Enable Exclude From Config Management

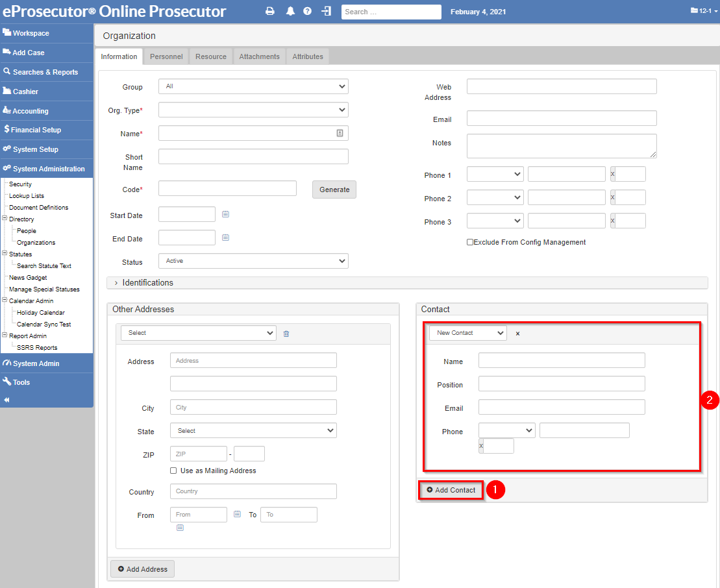pos(470,242)
